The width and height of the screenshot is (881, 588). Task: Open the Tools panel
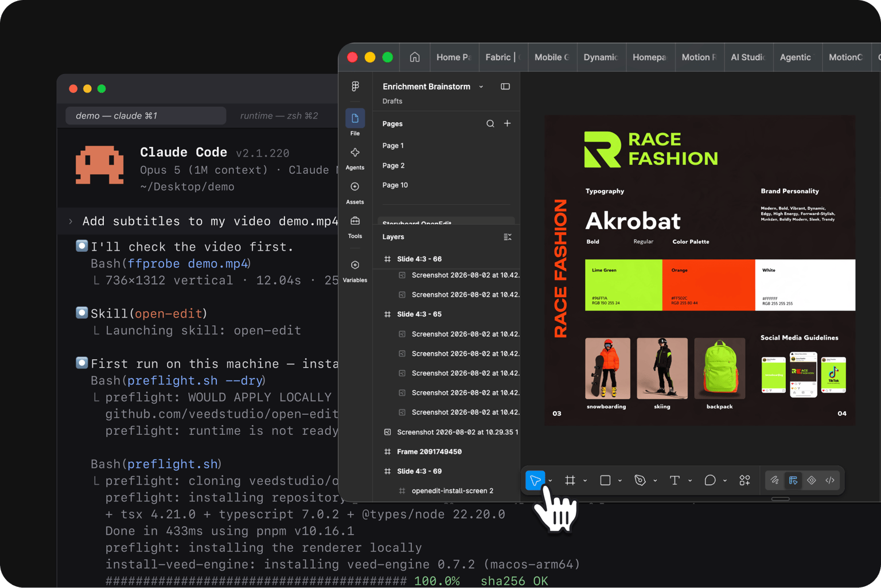[355, 227]
